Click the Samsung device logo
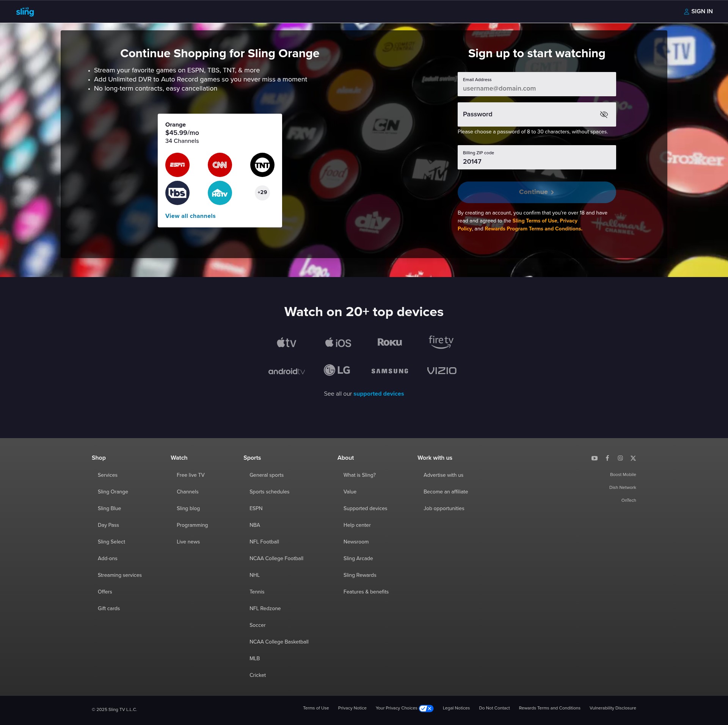Image resolution: width=728 pixels, height=725 pixels. (390, 371)
